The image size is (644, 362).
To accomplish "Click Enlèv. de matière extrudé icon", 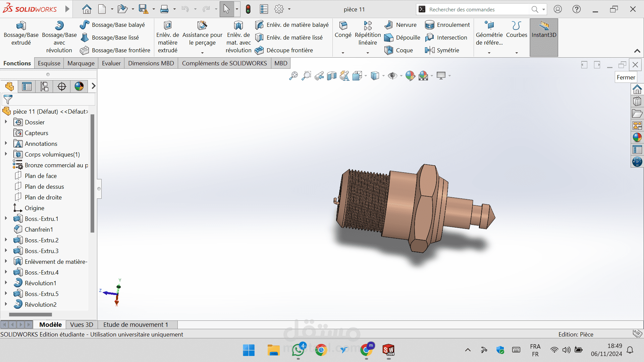I will 167,26.
